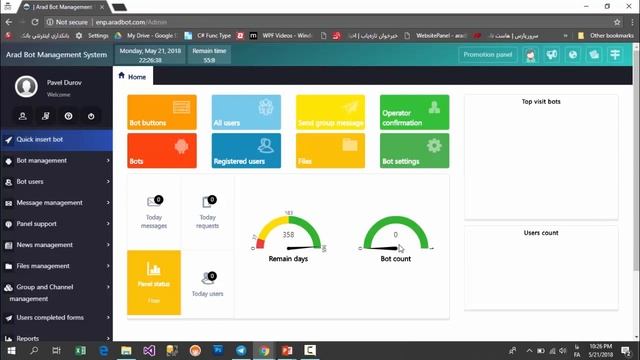Screen dimensions: 640x360
Task: Click the music note icon in sidebar profile
Action: point(46,116)
